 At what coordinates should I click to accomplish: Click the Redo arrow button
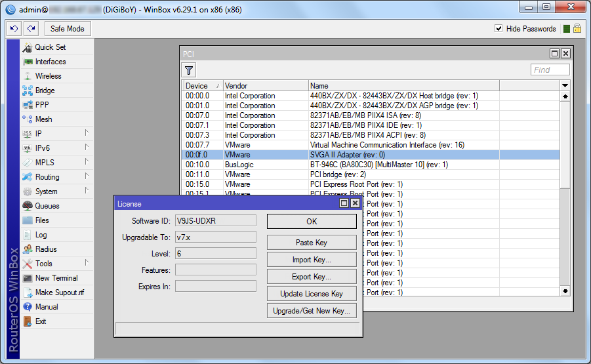pyautogui.click(x=31, y=29)
